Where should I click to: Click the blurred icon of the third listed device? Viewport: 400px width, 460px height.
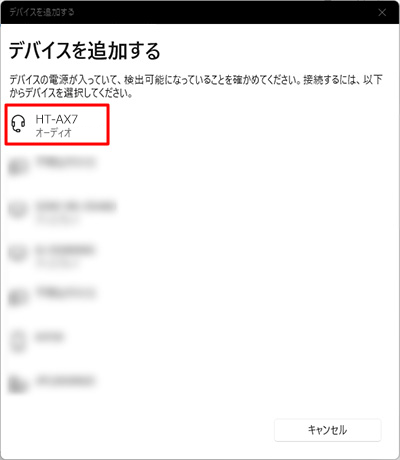(18, 210)
